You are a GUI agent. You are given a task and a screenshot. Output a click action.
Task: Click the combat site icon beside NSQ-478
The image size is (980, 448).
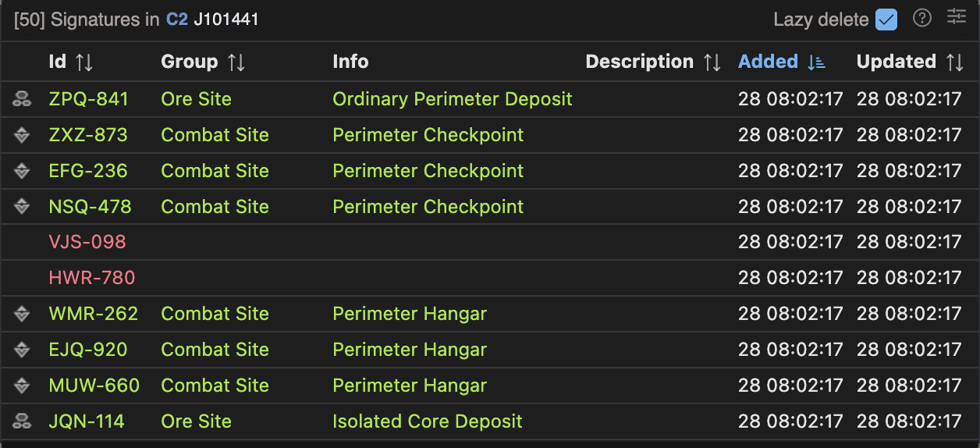pos(22,207)
